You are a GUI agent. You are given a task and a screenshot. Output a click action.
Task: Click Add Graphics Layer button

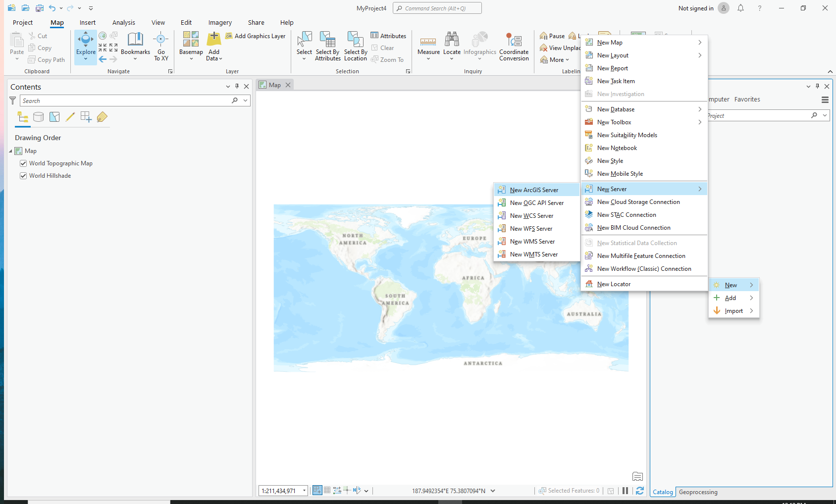256,36
